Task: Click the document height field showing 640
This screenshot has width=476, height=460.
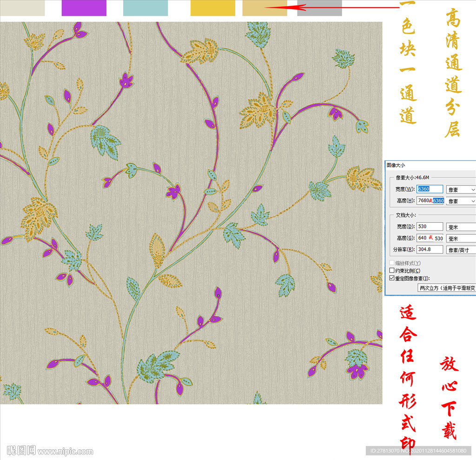Action: [x=430, y=238]
